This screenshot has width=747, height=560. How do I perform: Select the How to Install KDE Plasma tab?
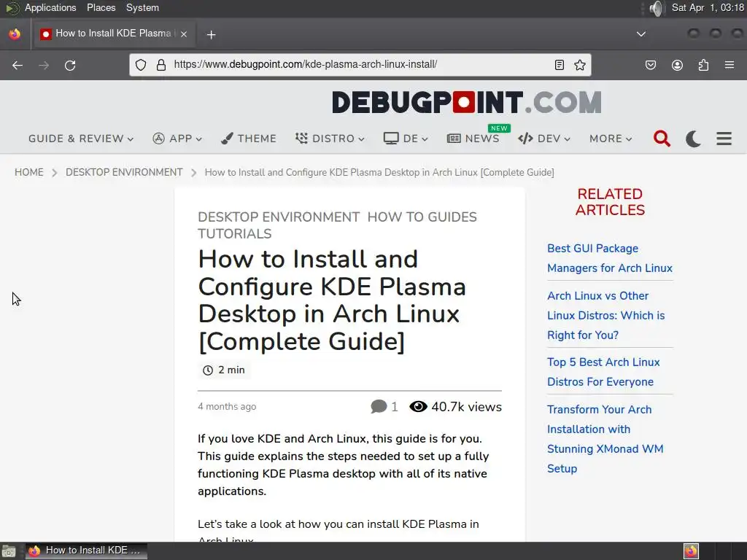pos(113,34)
